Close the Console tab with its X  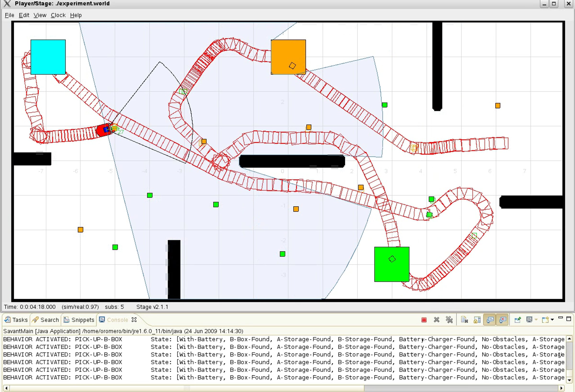pos(134,320)
